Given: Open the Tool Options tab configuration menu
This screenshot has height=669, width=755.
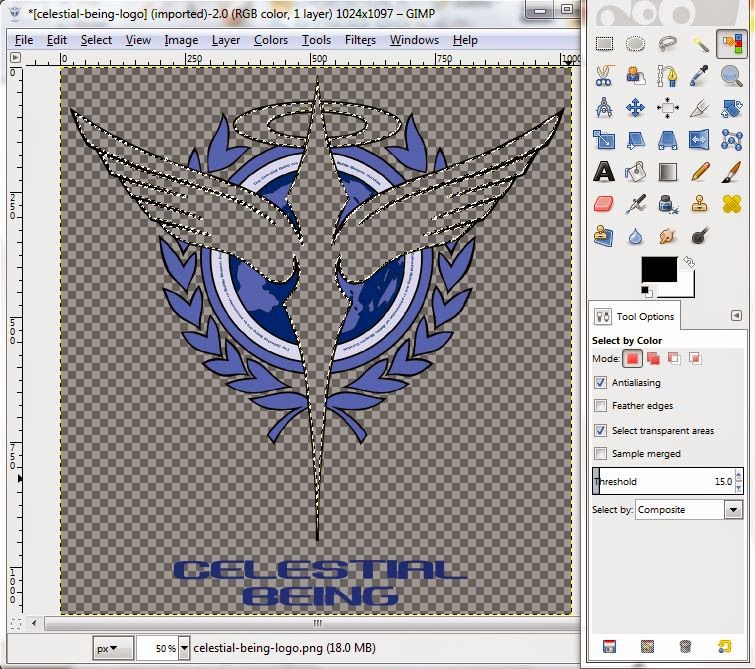Looking at the screenshot, I should point(736,315).
